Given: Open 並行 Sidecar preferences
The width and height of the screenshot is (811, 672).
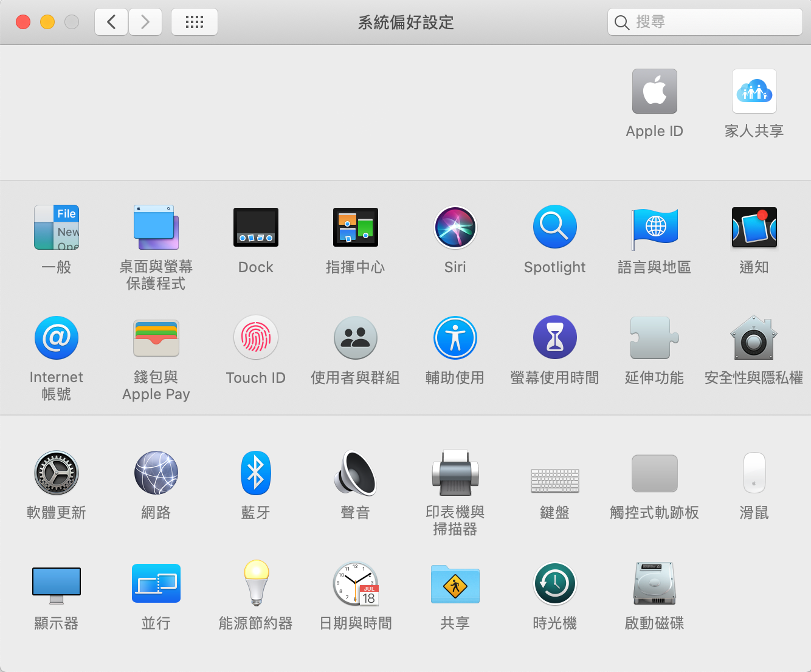Looking at the screenshot, I should coord(156,583).
